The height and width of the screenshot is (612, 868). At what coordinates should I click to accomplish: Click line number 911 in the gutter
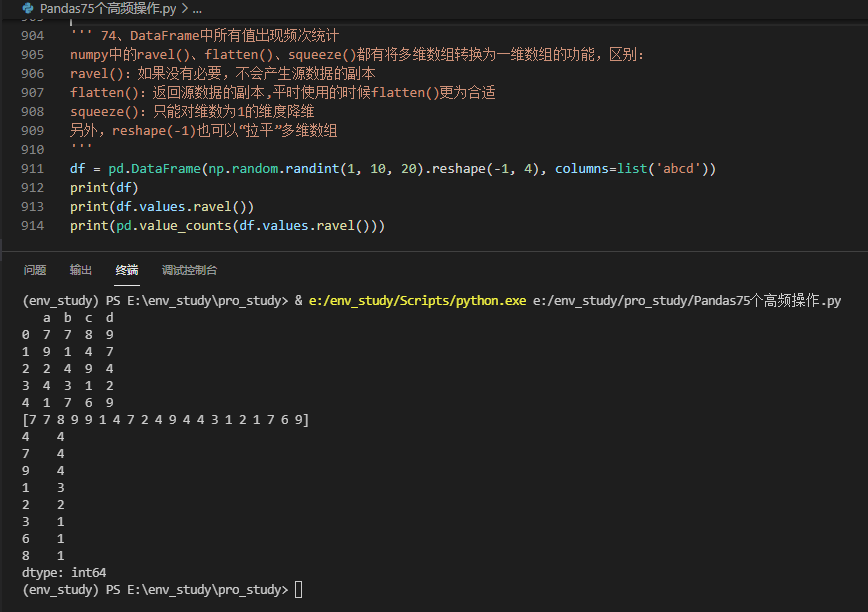tap(33, 169)
